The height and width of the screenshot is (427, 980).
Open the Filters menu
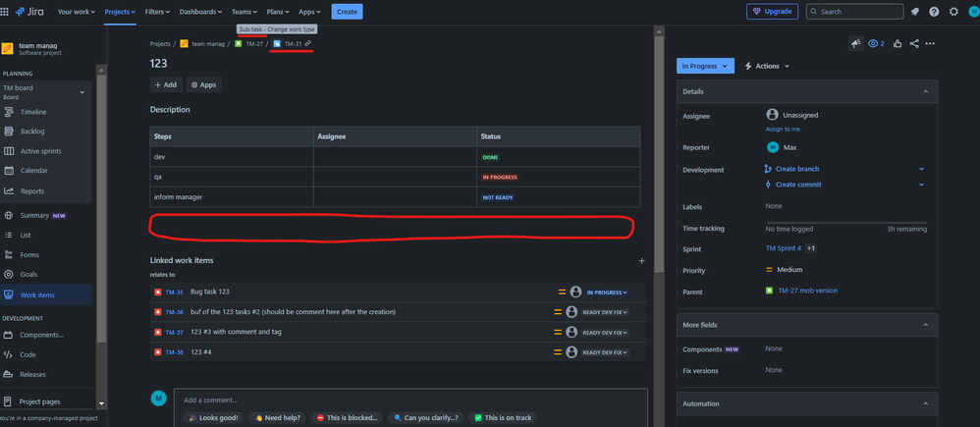(x=156, y=11)
